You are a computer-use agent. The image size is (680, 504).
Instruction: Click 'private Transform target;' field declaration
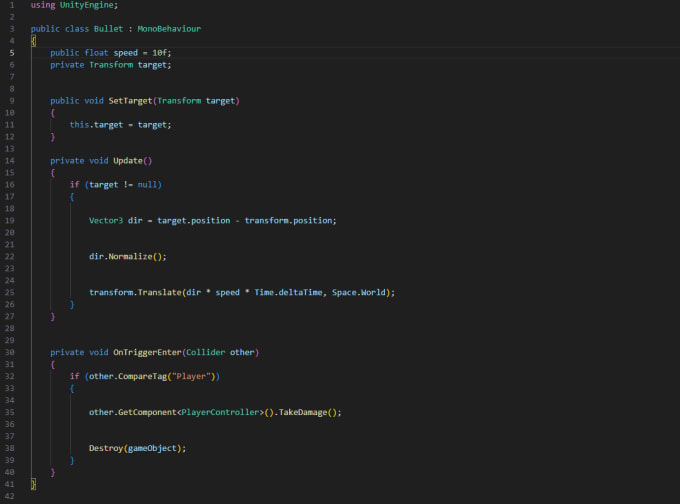pos(111,65)
